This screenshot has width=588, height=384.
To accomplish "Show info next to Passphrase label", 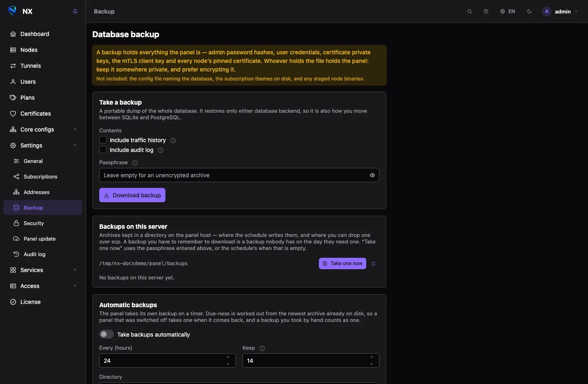I will tap(135, 163).
